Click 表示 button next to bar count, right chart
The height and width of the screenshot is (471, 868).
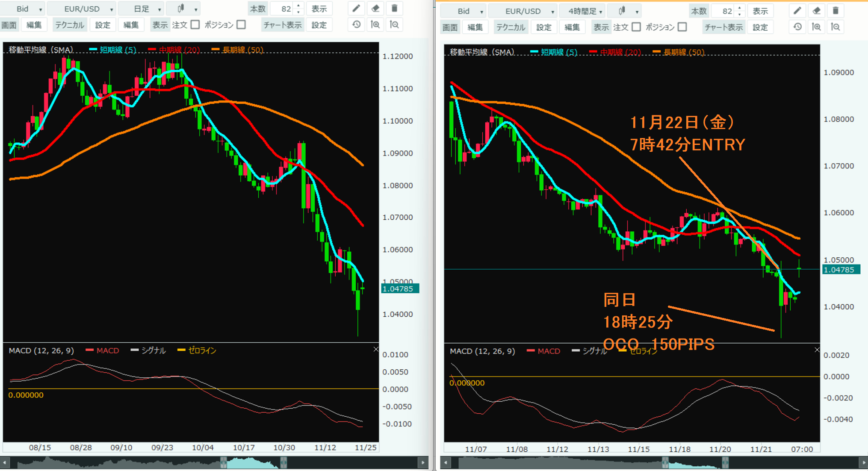[760, 11]
